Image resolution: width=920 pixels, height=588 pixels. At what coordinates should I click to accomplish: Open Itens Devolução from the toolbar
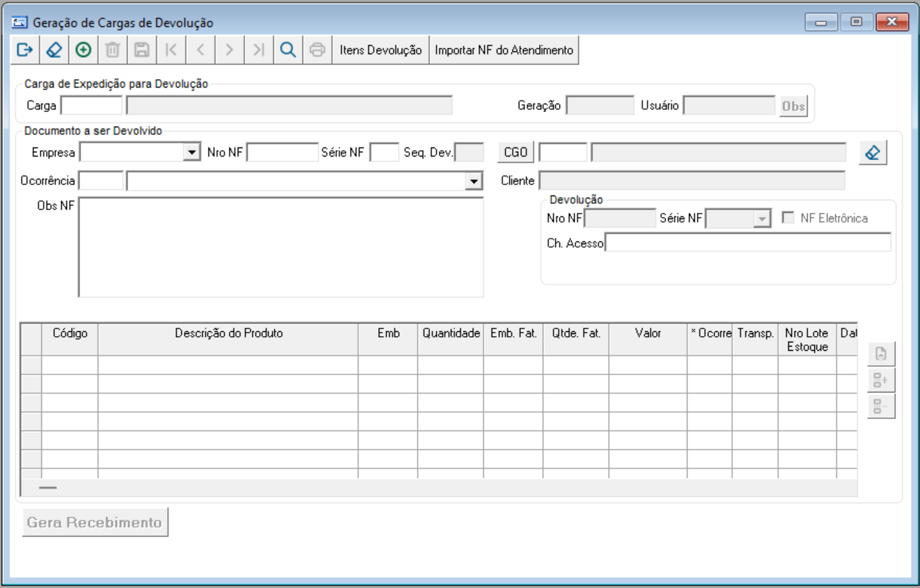tap(381, 50)
